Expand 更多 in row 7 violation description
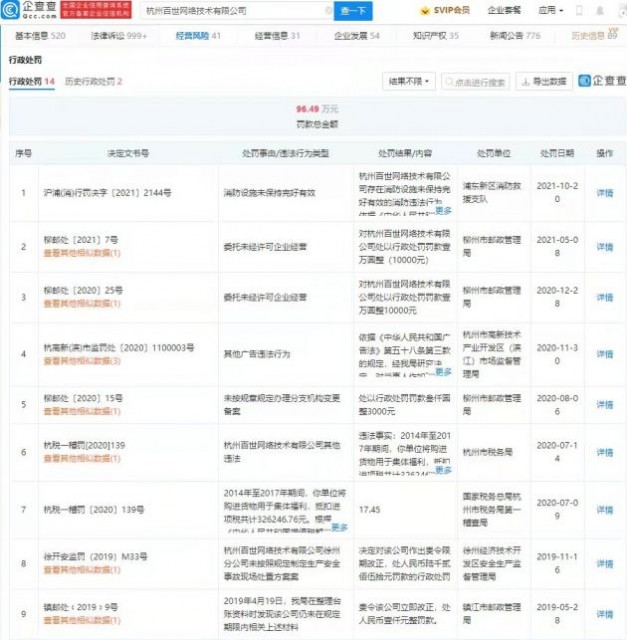 (339, 527)
